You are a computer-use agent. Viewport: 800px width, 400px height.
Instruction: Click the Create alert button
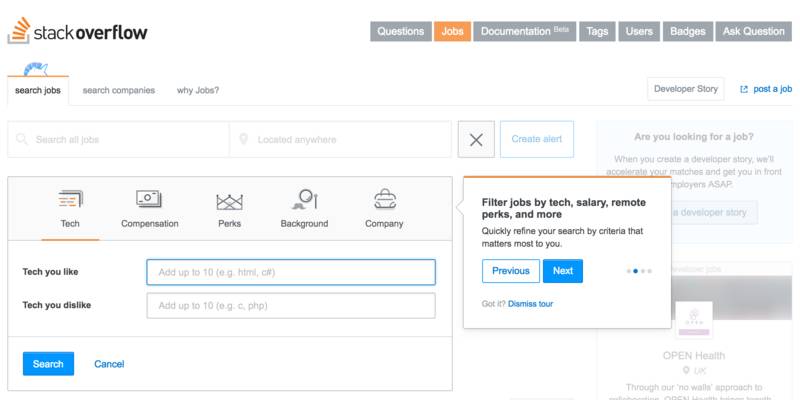537,139
